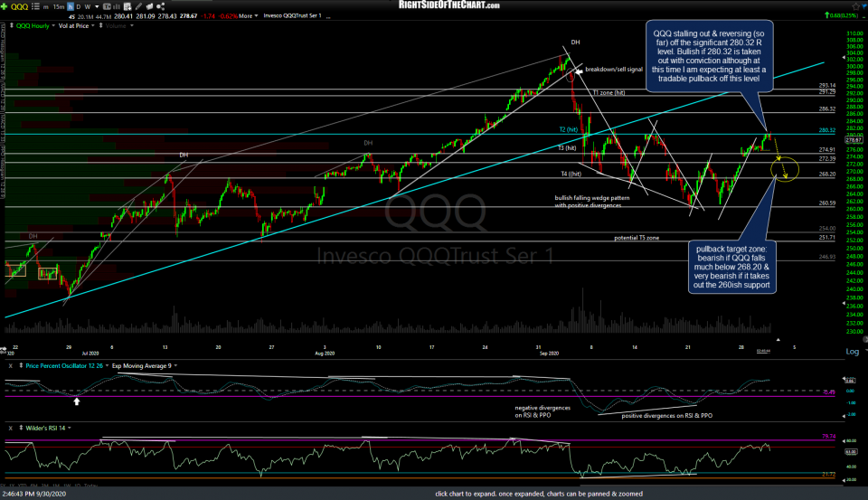Click the notes/flag icon beside the pencil
Screen dimensions: 868x500
click(149, 6)
